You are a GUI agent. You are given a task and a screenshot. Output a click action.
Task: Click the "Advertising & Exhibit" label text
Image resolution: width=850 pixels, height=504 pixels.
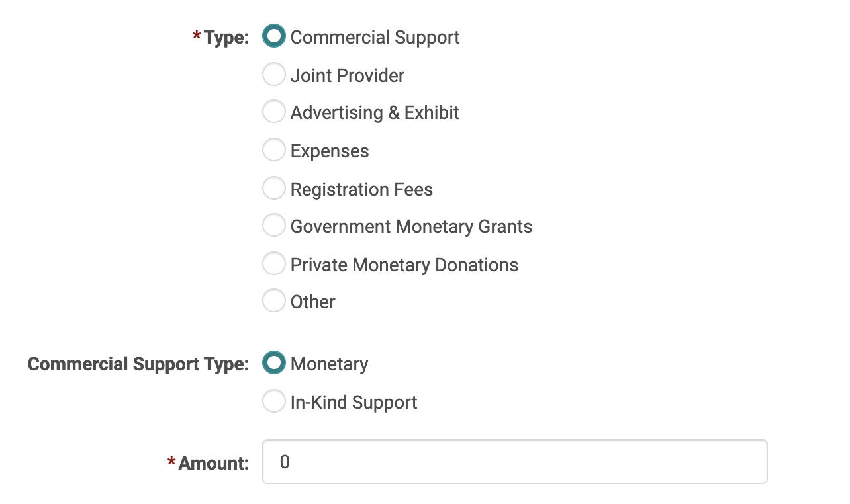pyautogui.click(x=375, y=113)
